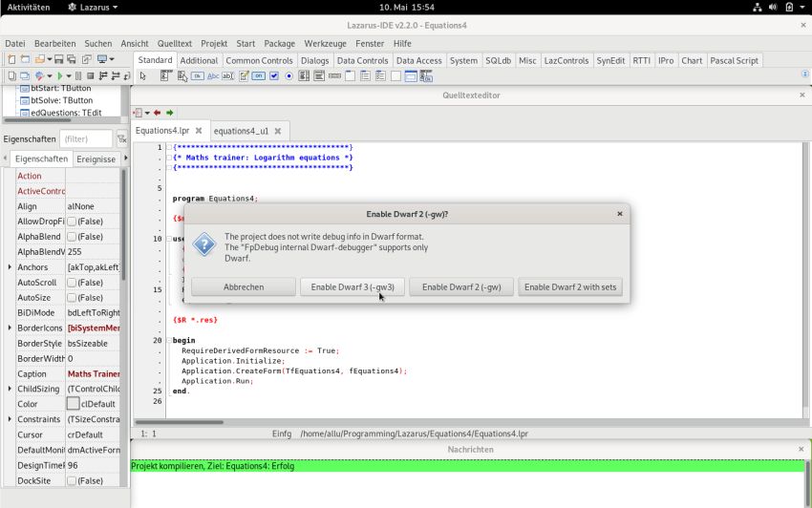The image size is (812, 508).
Task: Select the TListBox component icon
Action: (304, 76)
